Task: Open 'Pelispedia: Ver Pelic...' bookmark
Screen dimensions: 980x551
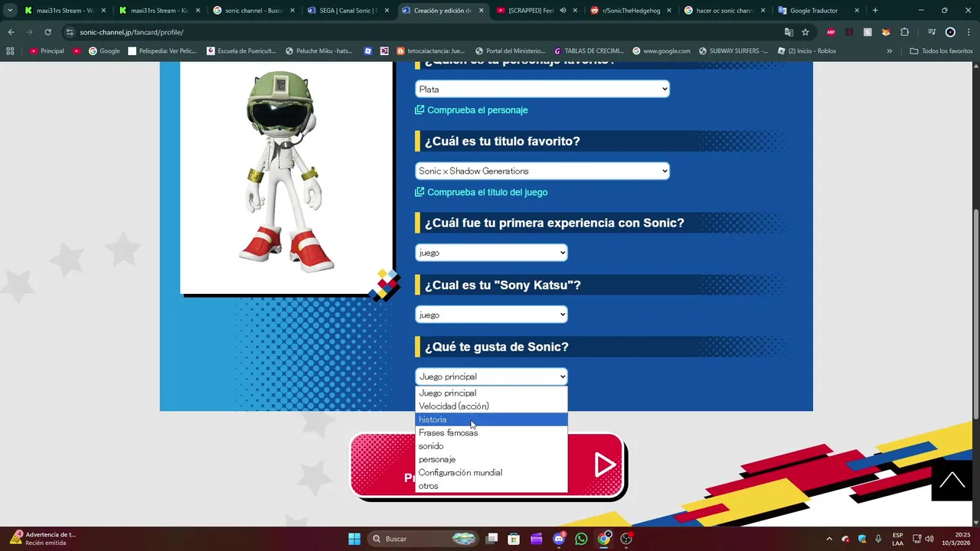Action: click(162, 51)
